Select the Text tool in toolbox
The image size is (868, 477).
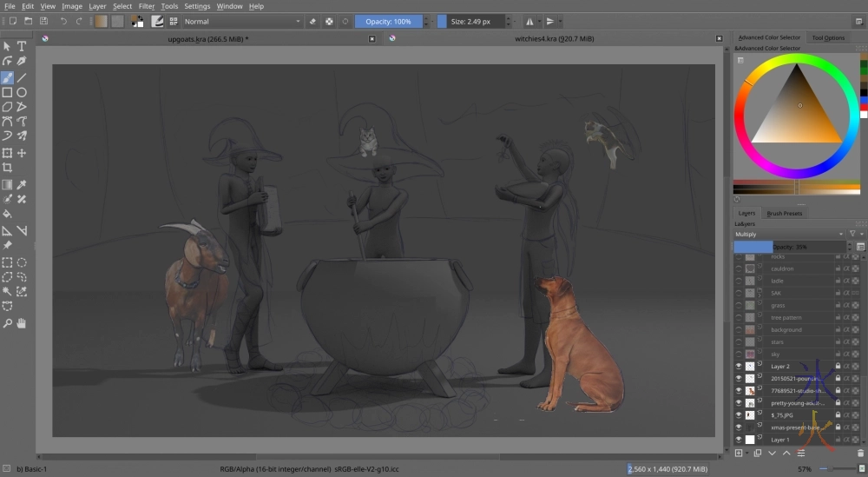(22, 46)
